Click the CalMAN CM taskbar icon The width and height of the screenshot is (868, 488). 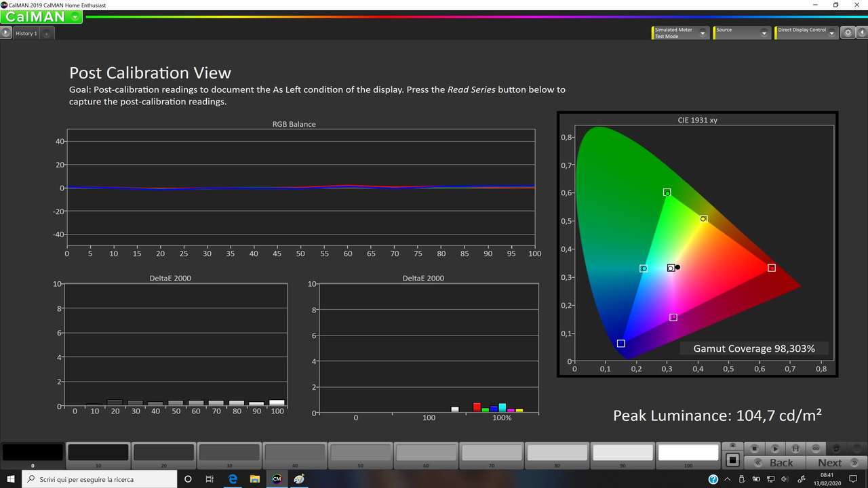point(277,479)
